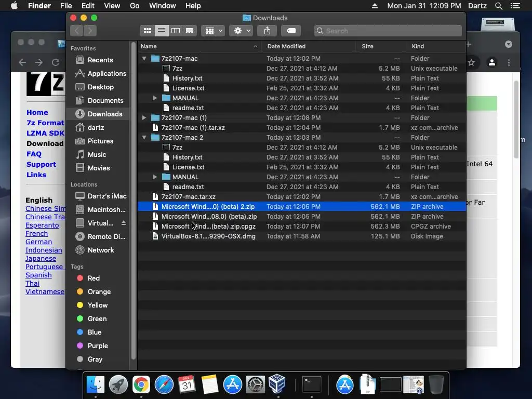Switch Finder to gallery view
Image resolution: width=532 pixels, height=399 pixels.
point(190,31)
